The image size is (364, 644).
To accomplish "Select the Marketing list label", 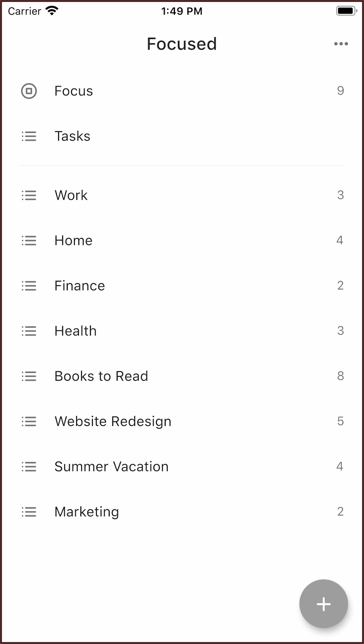I will (x=87, y=512).
